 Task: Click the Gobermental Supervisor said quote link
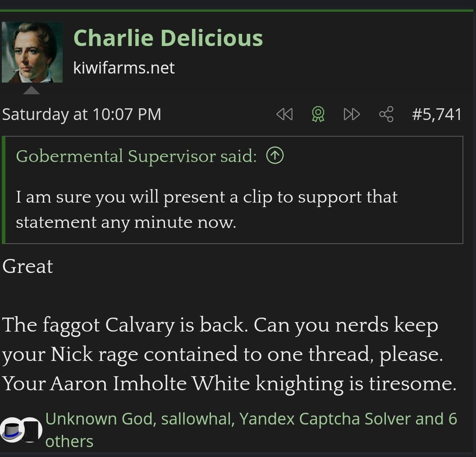tap(136, 156)
